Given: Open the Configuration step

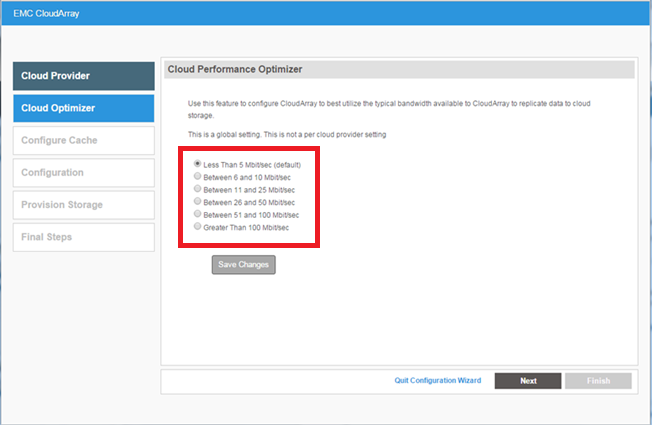Looking at the screenshot, I should (84, 173).
